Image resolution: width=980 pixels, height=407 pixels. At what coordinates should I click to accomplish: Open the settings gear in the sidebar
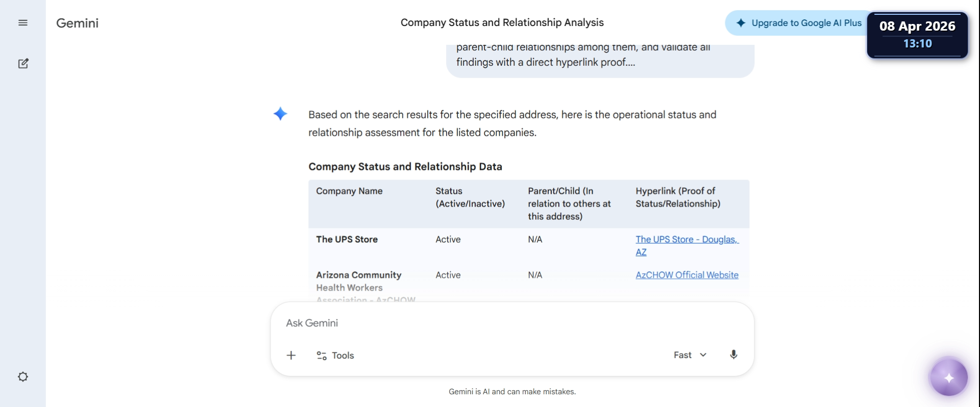coord(23,377)
